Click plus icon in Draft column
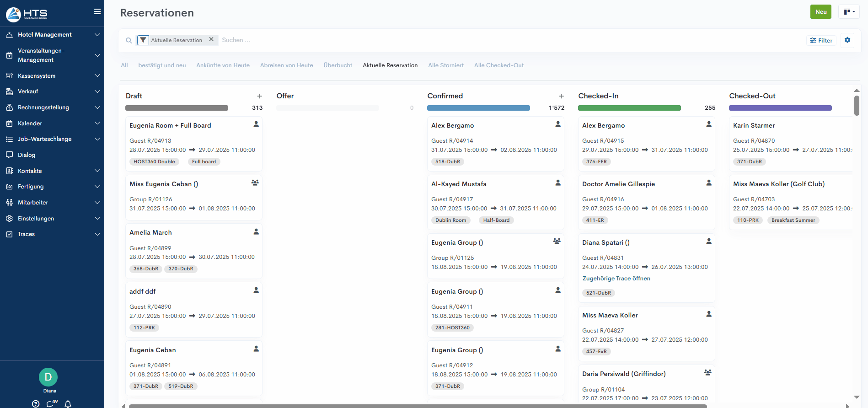The image size is (868, 408). pyautogui.click(x=259, y=96)
